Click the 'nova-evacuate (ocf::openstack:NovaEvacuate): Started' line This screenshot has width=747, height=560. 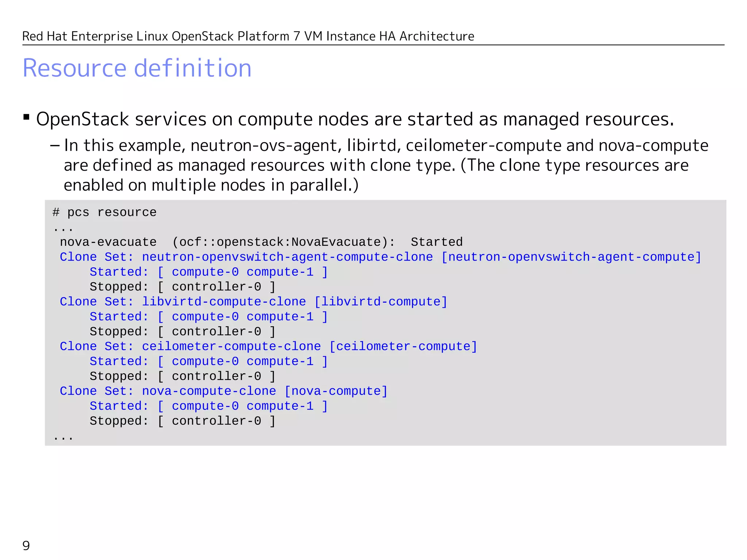pyautogui.click(x=261, y=242)
